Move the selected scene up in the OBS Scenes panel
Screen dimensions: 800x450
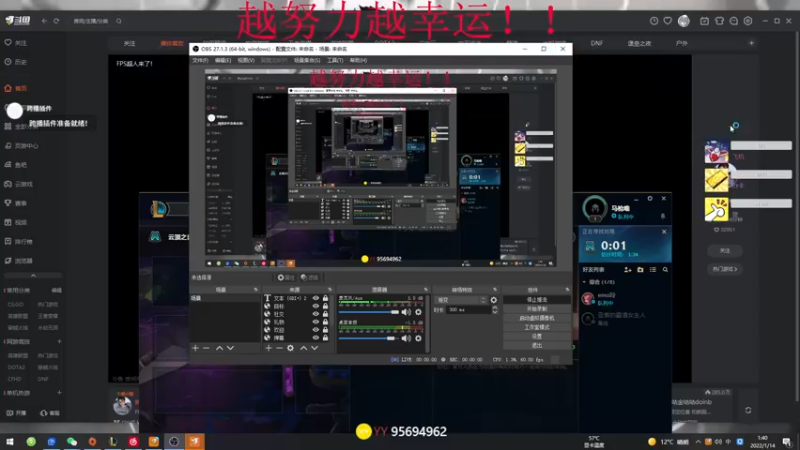tap(219, 348)
